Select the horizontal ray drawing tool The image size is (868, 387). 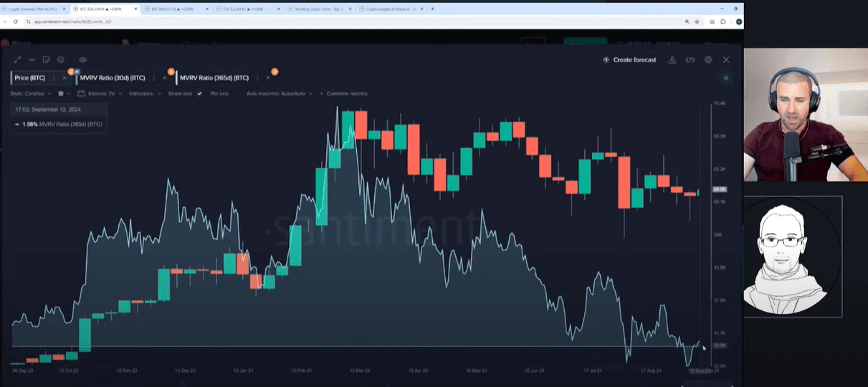click(32, 60)
